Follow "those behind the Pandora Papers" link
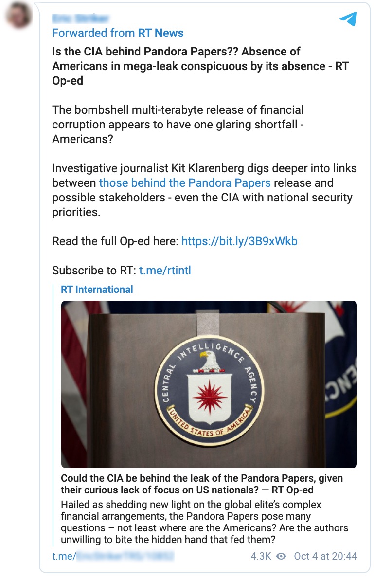Viewport: 392px width, 581px height. click(185, 183)
